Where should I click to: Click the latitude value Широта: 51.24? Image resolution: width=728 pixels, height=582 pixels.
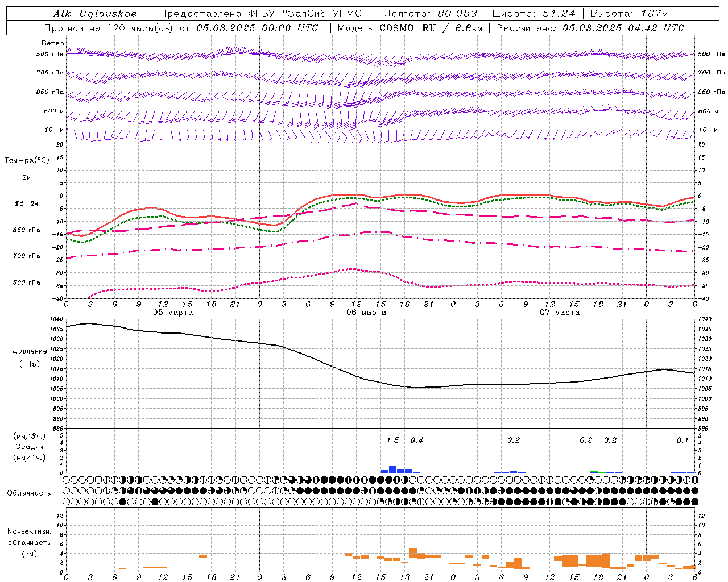click(533, 14)
